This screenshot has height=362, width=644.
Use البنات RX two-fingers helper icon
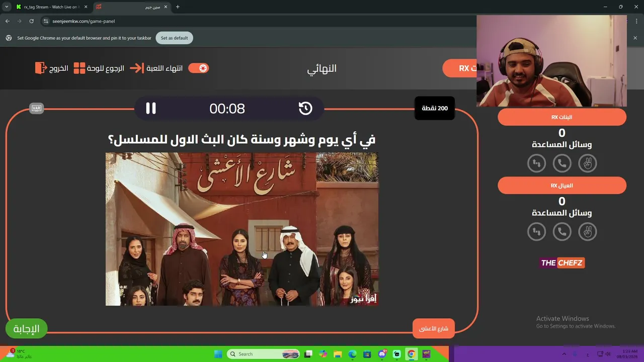(587, 163)
